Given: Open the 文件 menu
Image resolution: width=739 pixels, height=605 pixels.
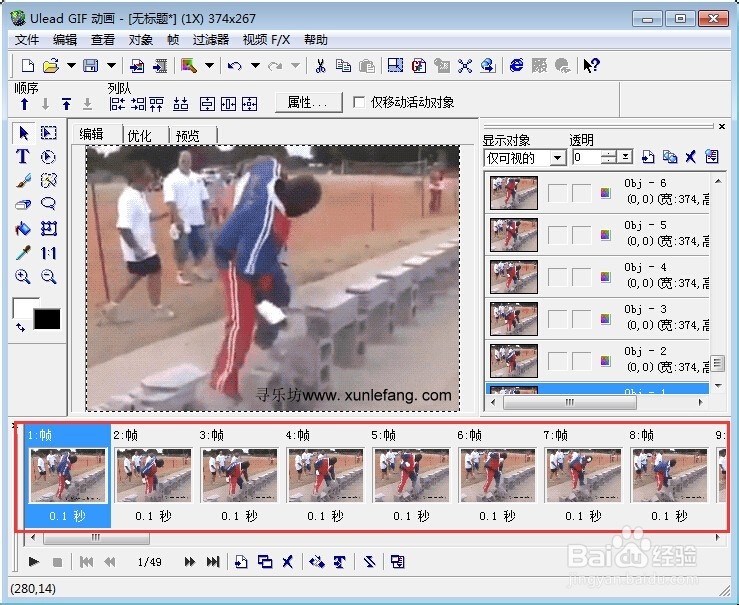Looking at the screenshot, I should pyautogui.click(x=27, y=40).
